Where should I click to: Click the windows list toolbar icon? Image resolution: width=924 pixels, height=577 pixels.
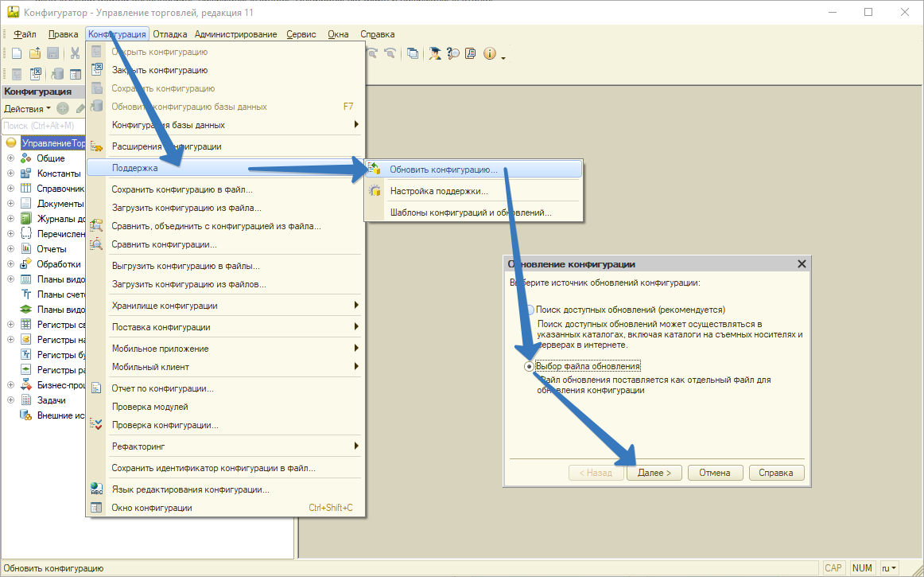413,53
